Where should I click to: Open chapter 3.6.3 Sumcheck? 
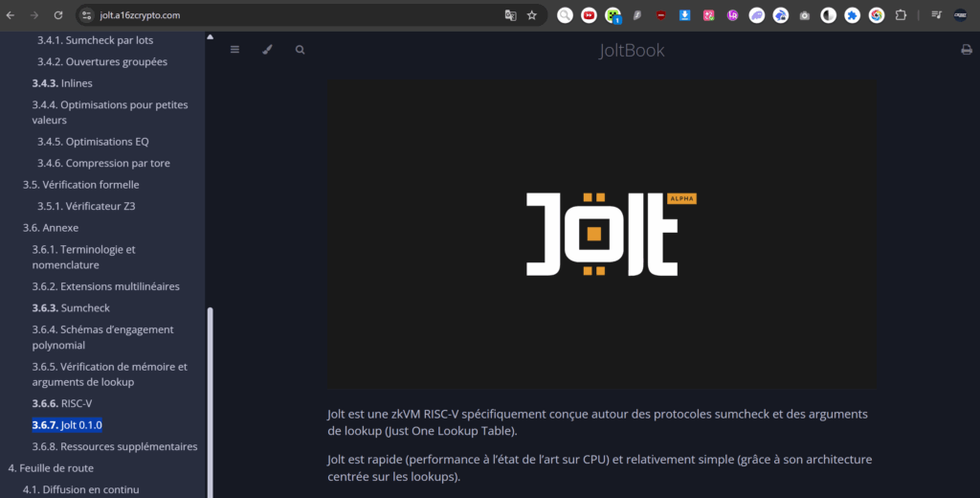coord(71,307)
